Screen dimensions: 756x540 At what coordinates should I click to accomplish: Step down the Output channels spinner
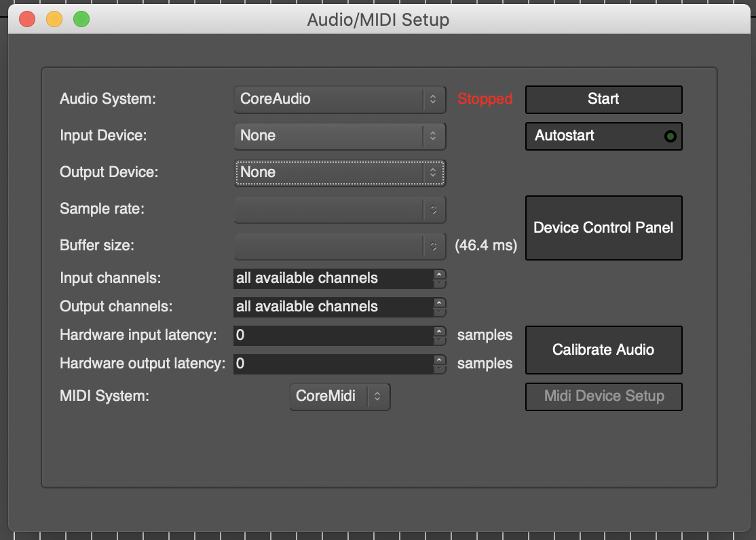[x=440, y=311]
